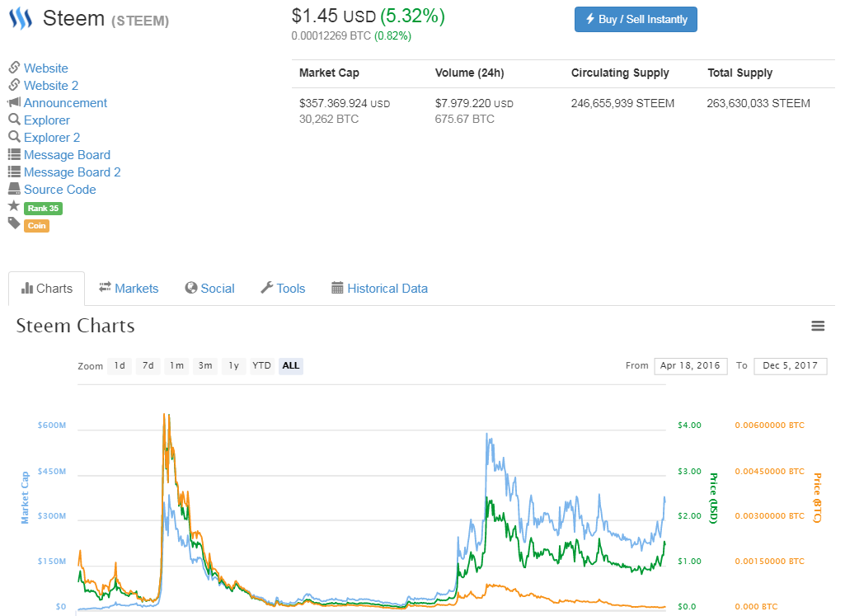Click the green Rank 35 badge
Viewport: 845px width, 616px height.
point(43,209)
